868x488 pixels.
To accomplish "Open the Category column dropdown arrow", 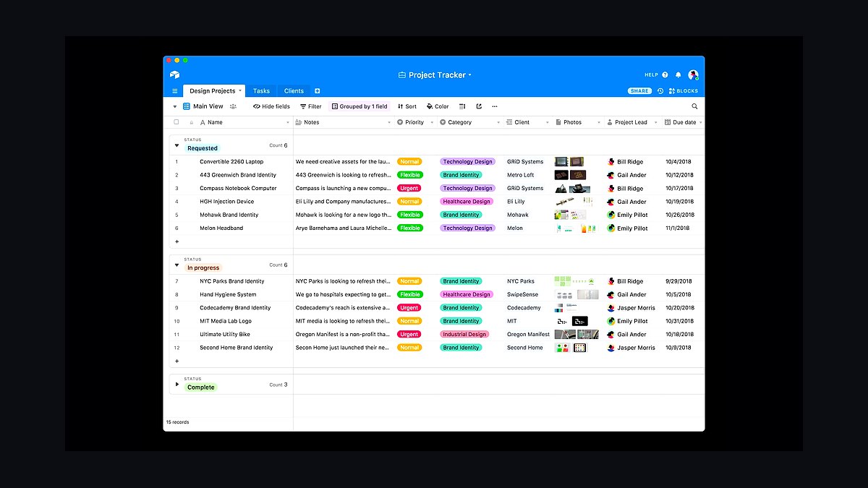I will coord(498,123).
